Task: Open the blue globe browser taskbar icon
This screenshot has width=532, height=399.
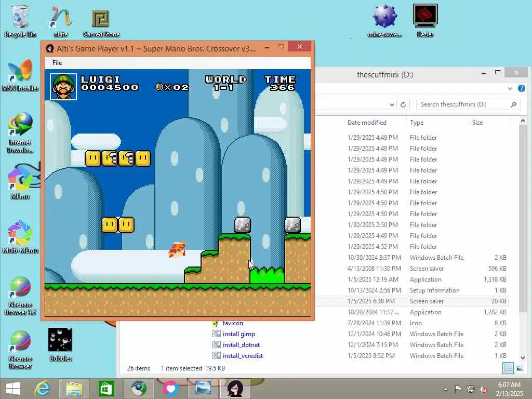Action: tap(138, 389)
